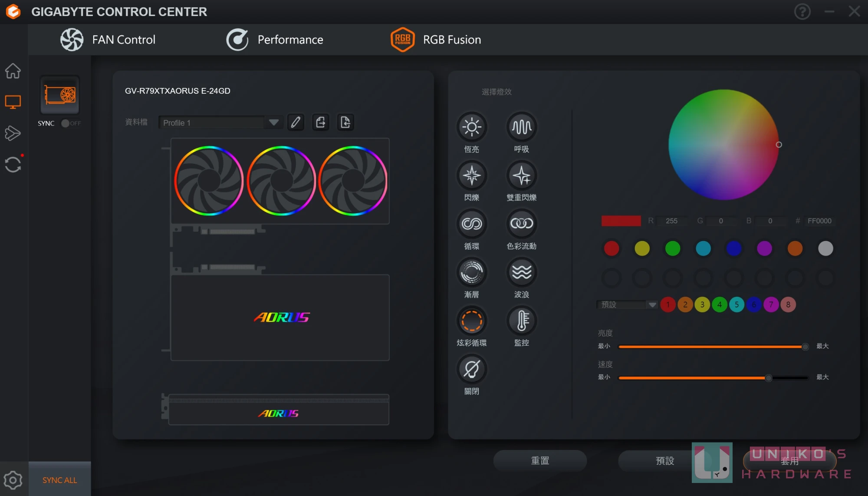The height and width of the screenshot is (496, 868).
Task: Select the yellow color swatch
Action: coord(642,248)
